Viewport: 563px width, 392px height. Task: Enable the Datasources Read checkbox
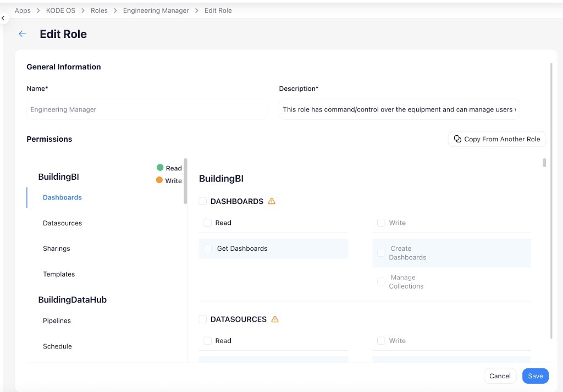[207, 340]
